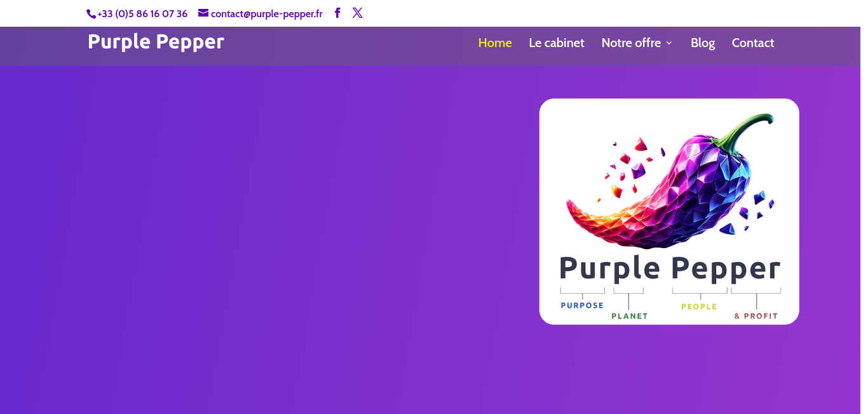
Task: Click the Facebook icon in top bar
Action: pos(337,13)
